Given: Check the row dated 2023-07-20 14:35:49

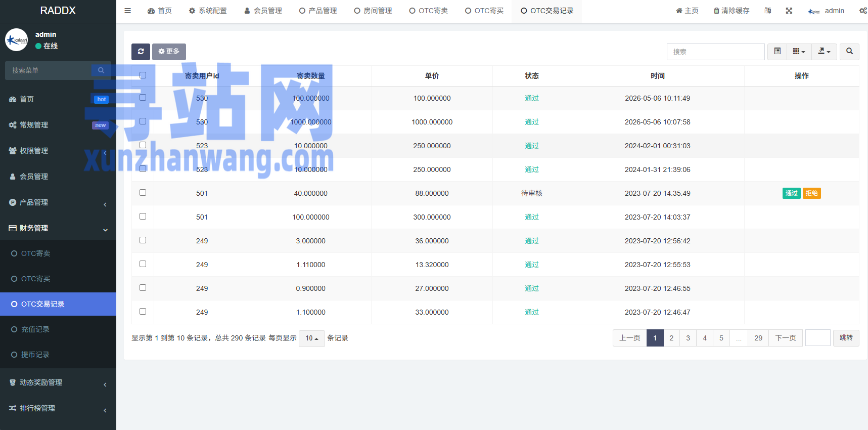Looking at the screenshot, I should coord(143,193).
